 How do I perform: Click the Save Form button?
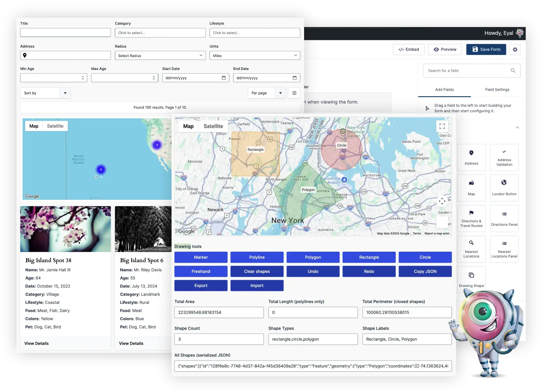coord(486,49)
